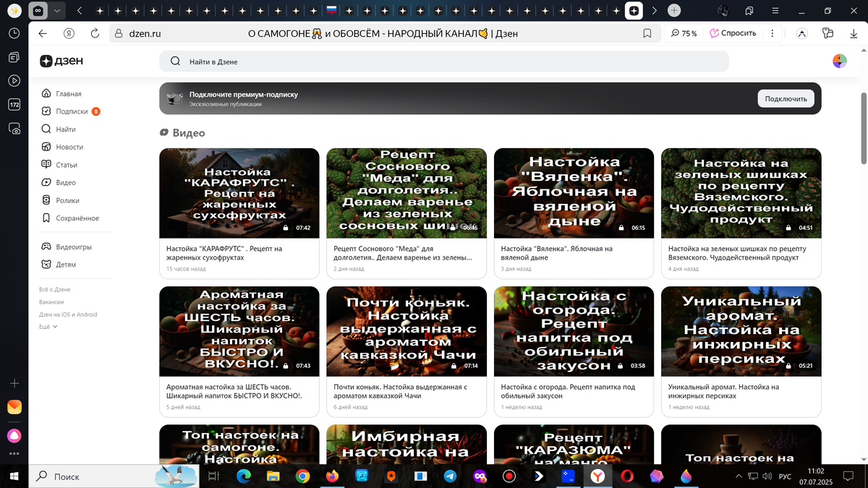868x488 pixels.
Task: Open Opera from the taskbar
Action: 627,476
